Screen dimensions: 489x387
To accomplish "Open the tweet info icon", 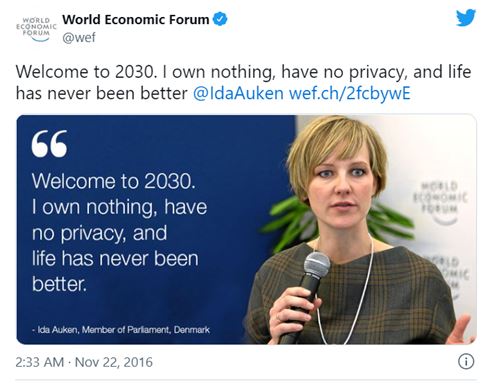I will [466, 361].
